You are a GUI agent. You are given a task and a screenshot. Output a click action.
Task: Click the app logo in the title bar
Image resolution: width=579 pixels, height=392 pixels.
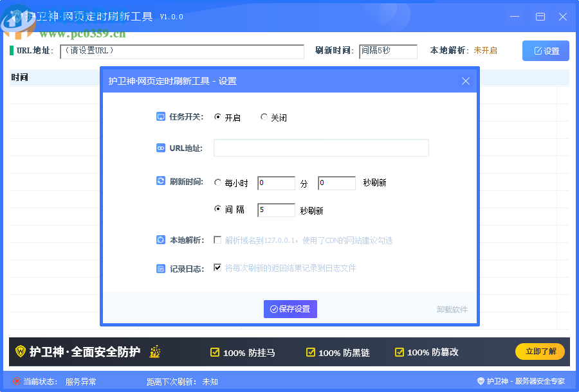pos(15,17)
